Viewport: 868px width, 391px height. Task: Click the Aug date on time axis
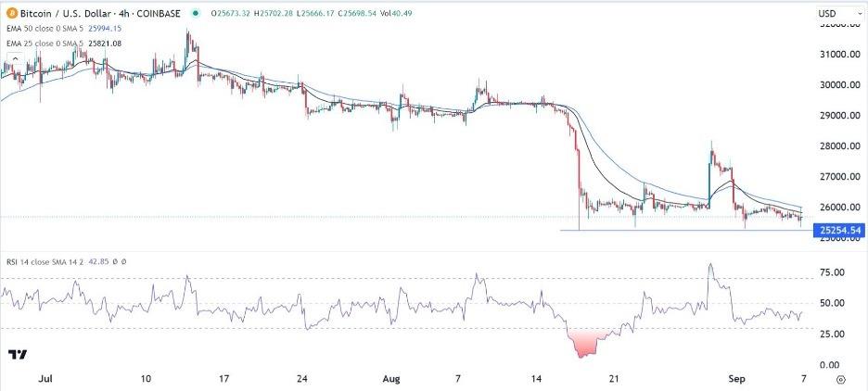tap(390, 379)
